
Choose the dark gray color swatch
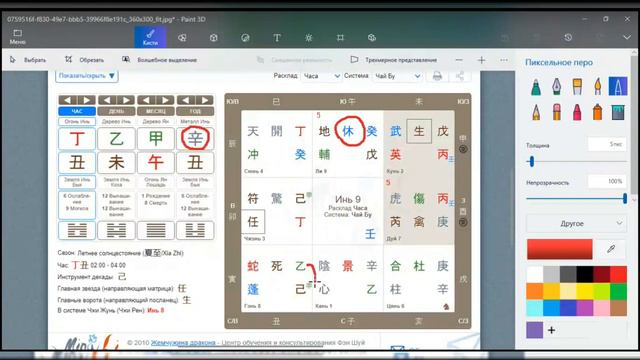pyautogui.click(x=568, y=275)
